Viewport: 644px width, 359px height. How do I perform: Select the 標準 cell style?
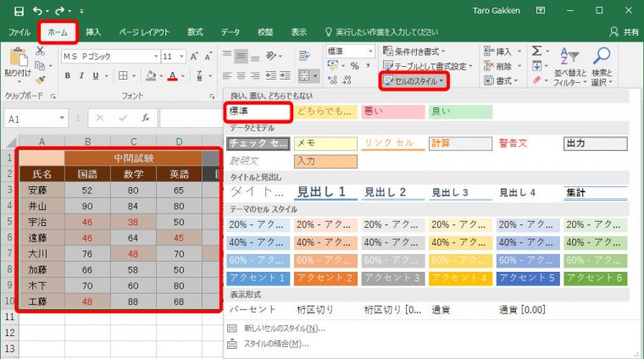click(x=258, y=111)
